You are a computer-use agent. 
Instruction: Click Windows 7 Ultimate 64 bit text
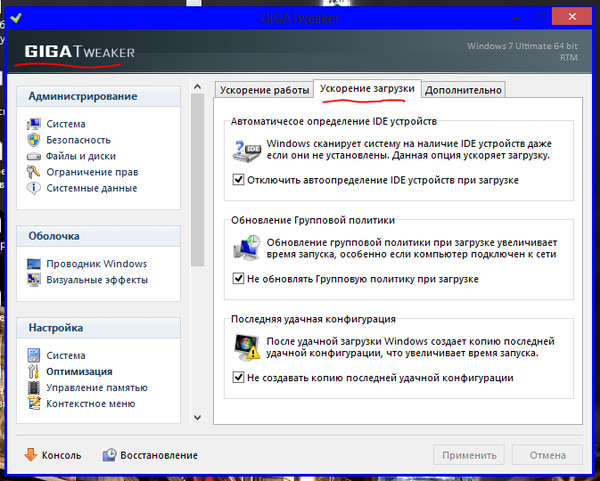pyautogui.click(x=522, y=46)
